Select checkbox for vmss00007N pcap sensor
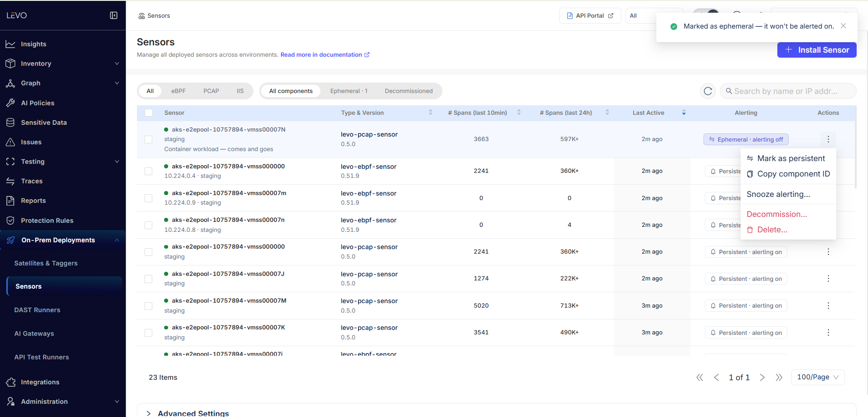The height and width of the screenshot is (417, 868). (x=148, y=139)
